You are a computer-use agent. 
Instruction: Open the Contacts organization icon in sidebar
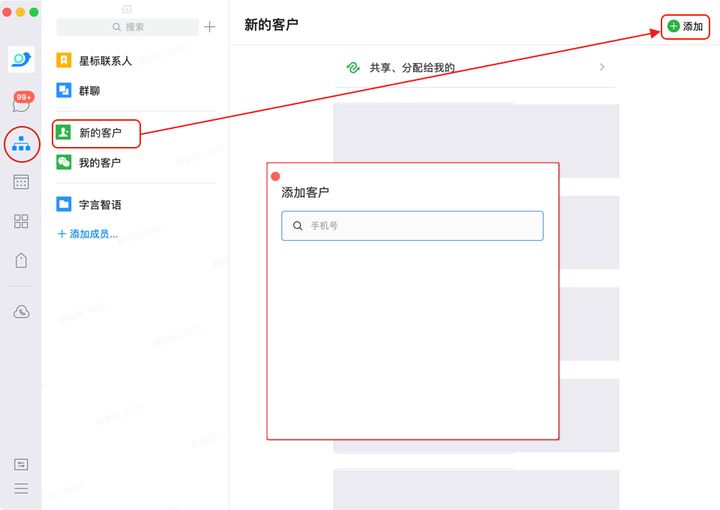(x=21, y=144)
